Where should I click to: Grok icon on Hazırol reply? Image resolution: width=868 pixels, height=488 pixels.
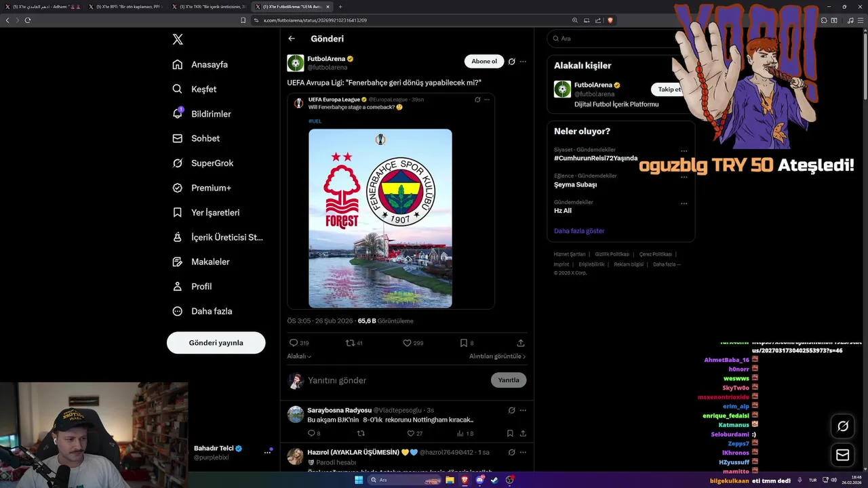tap(512, 452)
